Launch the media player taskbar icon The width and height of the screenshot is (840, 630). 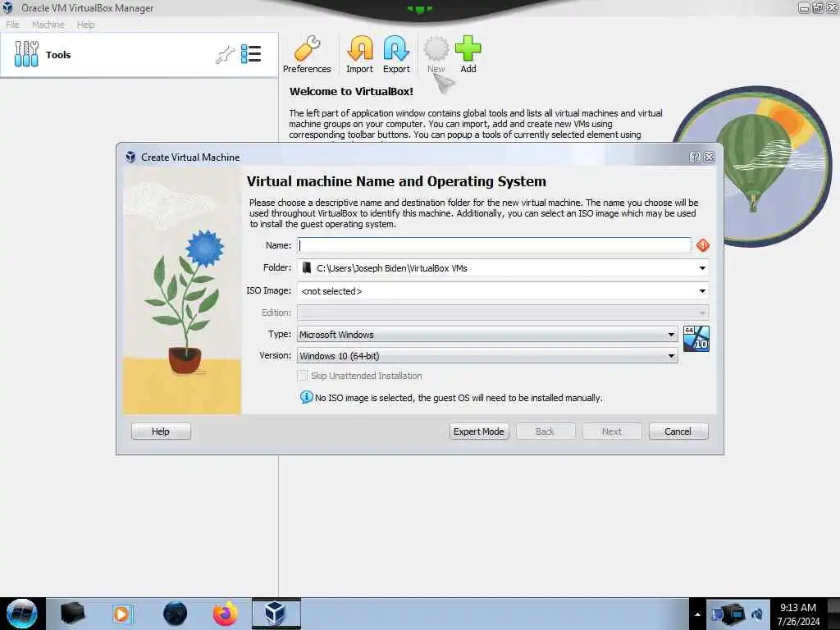(x=122, y=614)
